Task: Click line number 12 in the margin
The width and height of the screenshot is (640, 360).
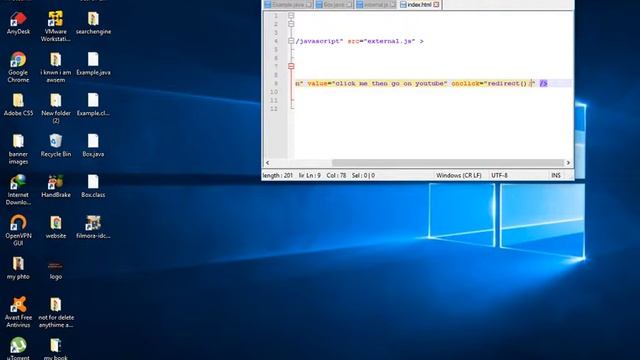Action: pos(274,109)
